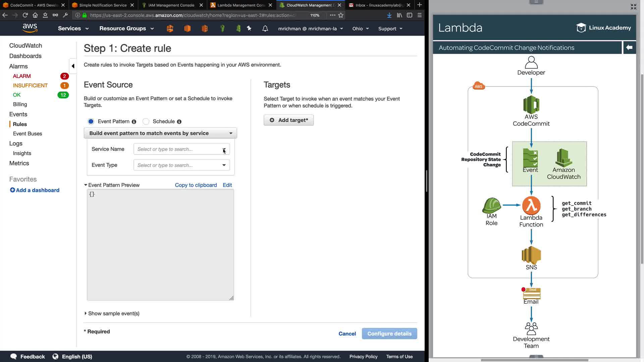The height and width of the screenshot is (362, 644).
Task: Click the Add target button
Action: tap(288, 120)
